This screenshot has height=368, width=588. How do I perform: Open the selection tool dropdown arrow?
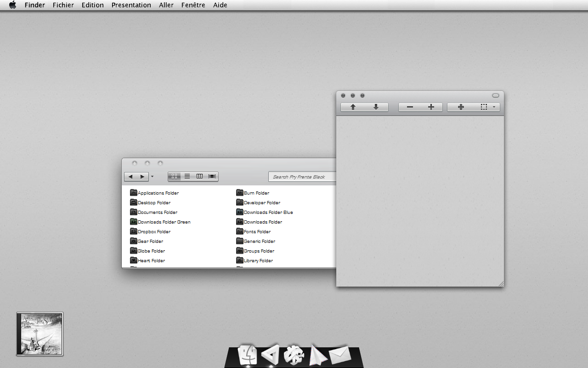point(494,107)
